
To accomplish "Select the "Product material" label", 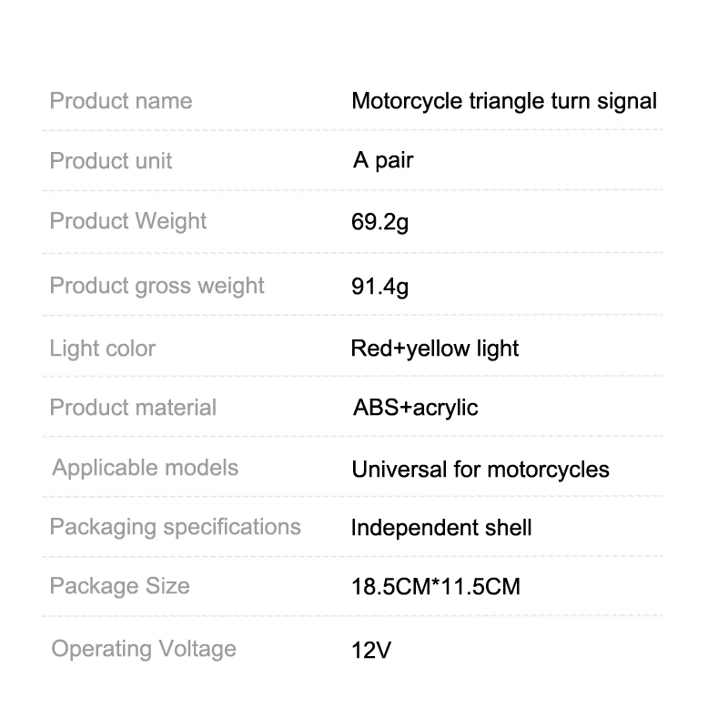I will tap(133, 408).
